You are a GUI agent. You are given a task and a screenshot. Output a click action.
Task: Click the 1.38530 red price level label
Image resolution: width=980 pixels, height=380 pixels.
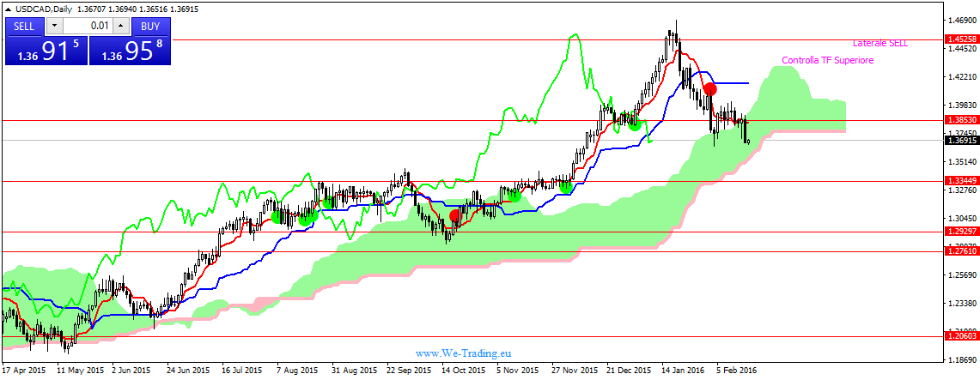960,120
